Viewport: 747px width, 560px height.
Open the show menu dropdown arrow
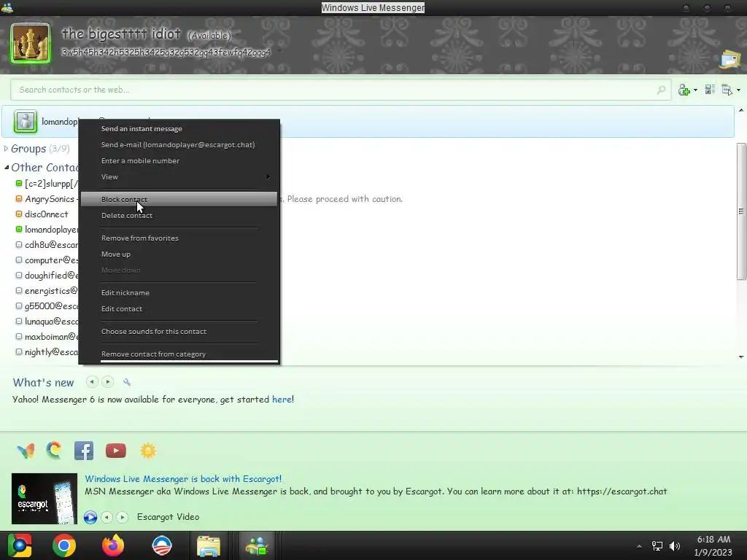738,90
